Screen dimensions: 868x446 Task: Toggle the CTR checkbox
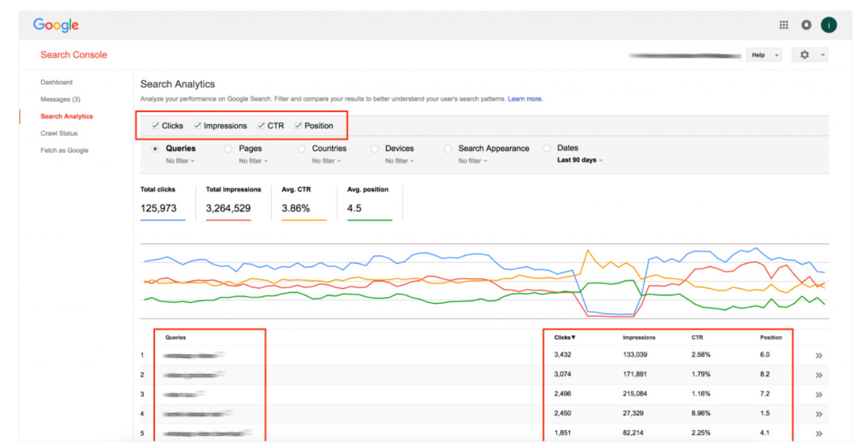pyautogui.click(x=261, y=125)
